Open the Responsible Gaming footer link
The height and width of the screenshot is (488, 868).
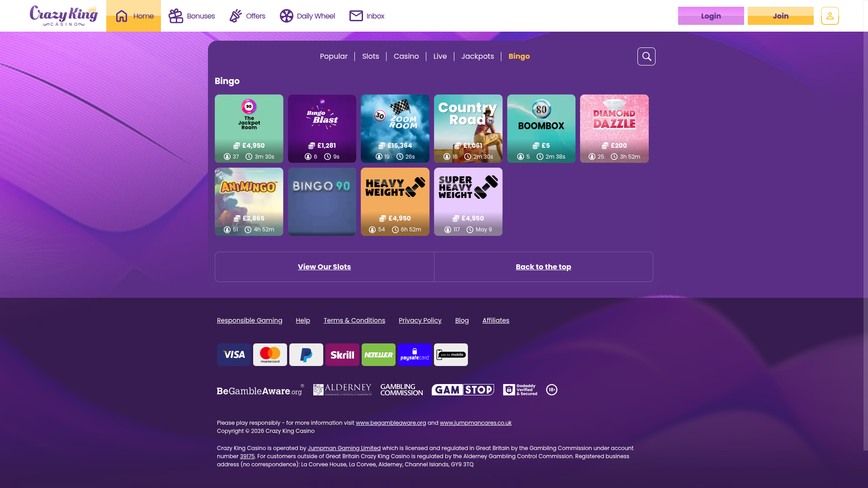pos(250,320)
